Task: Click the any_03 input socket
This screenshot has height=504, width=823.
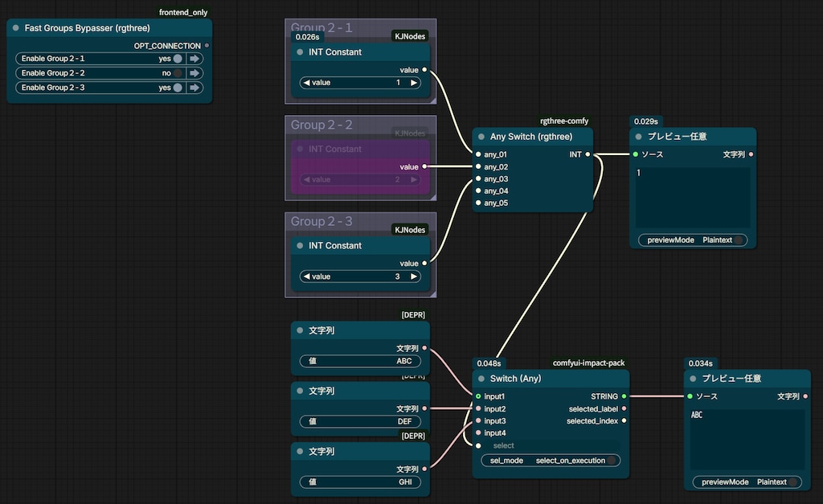Action: point(478,178)
